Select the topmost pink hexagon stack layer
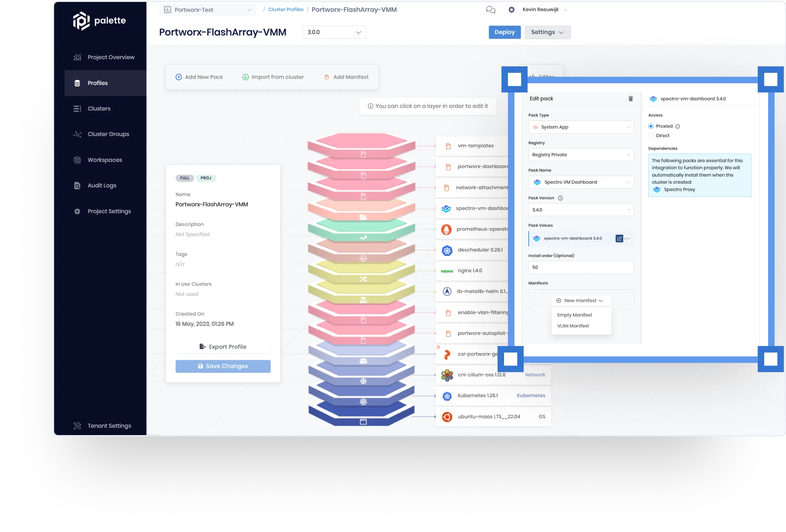This screenshot has width=786, height=532. 361,145
